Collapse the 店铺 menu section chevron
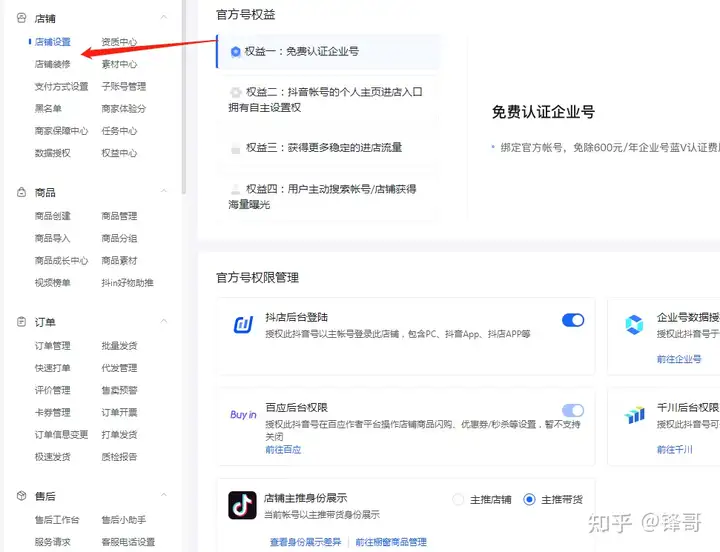 163,17
